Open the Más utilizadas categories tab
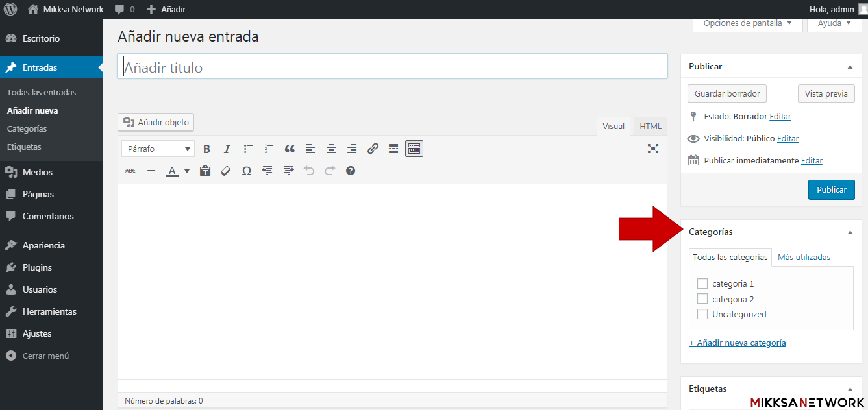The height and width of the screenshot is (410, 868). (804, 257)
